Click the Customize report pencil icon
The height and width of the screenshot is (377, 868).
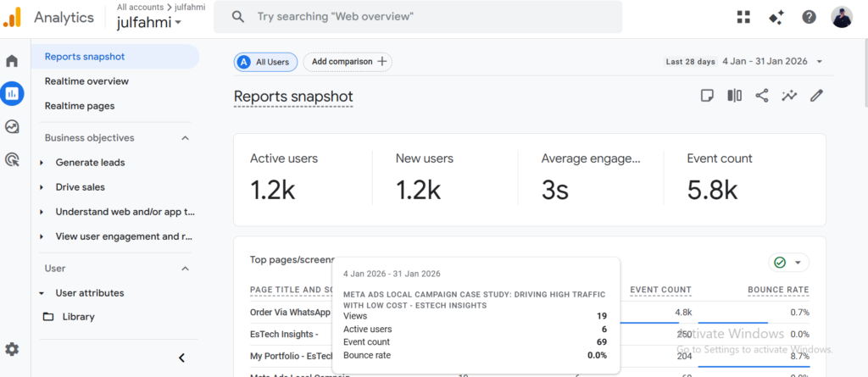click(x=816, y=96)
